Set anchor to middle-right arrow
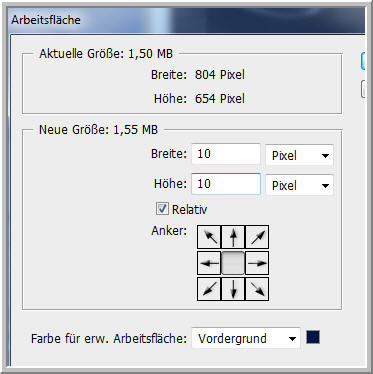Viewport: 373px width, 374px height. coord(257,263)
